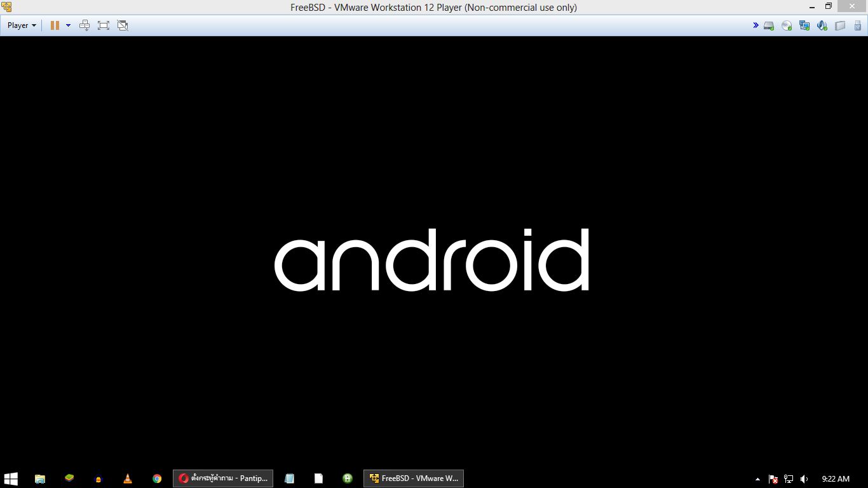Open the Windows Start menu
Viewport: 868px width, 488px height.
point(11,478)
